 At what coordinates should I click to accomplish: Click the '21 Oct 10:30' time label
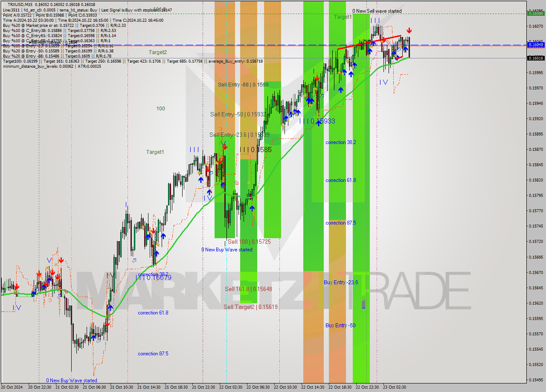pos(122,387)
